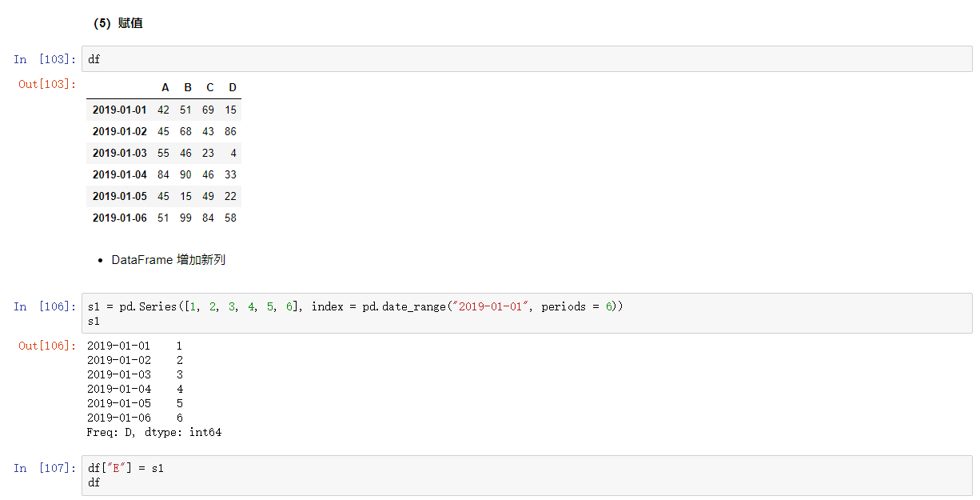Select column header B in the DataFrame
The image size is (980, 500).
click(x=187, y=87)
